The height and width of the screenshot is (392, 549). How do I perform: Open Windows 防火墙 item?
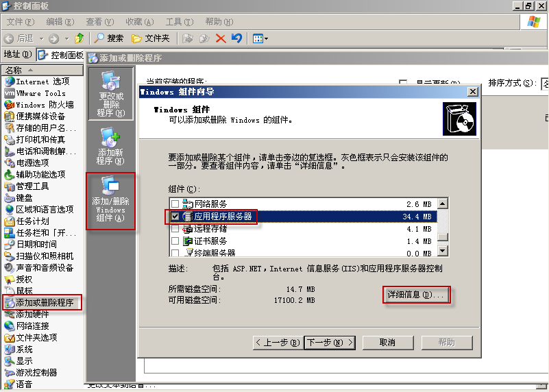(x=38, y=105)
